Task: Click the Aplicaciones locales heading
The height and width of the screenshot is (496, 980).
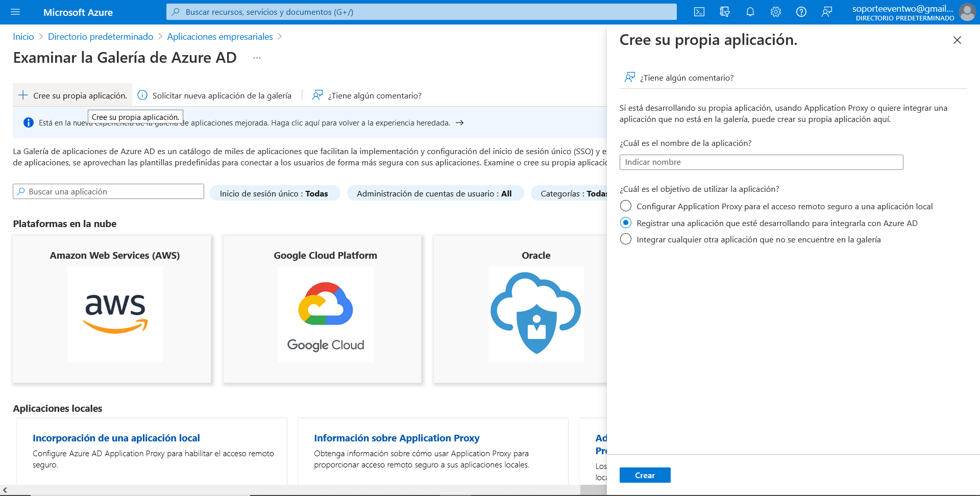Action: (58, 408)
